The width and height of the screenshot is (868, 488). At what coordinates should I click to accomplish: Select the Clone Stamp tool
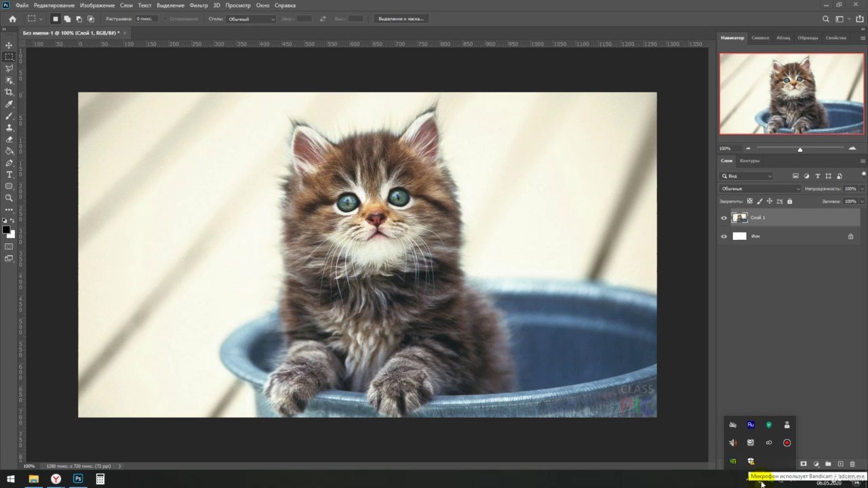[9, 127]
